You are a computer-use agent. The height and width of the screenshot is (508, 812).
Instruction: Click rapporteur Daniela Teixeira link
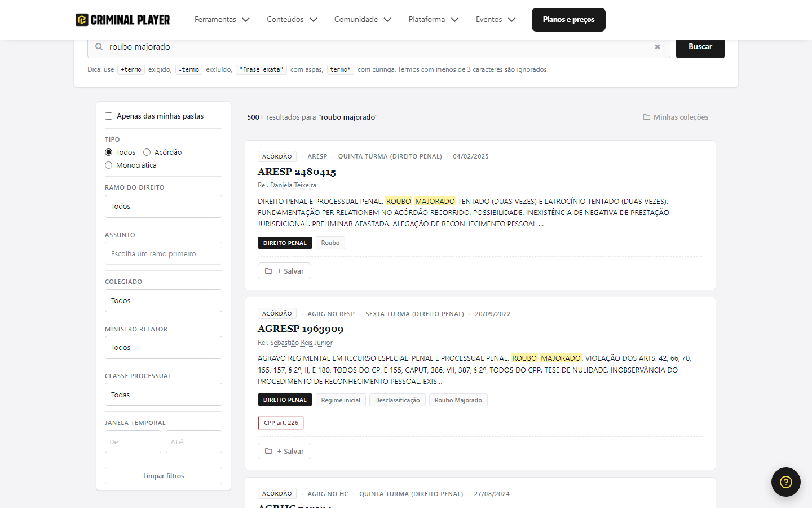pos(293,185)
